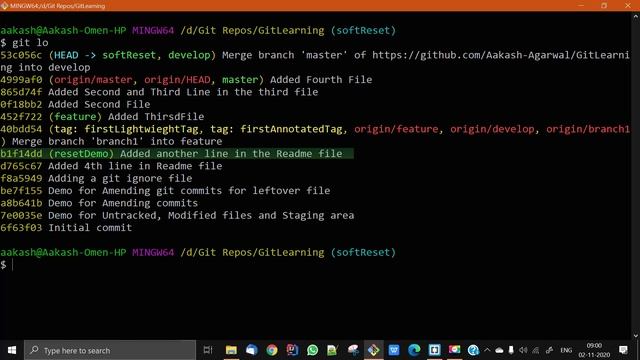Open OneDrive cloud tray icon
The image size is (640, 360).
499,350
